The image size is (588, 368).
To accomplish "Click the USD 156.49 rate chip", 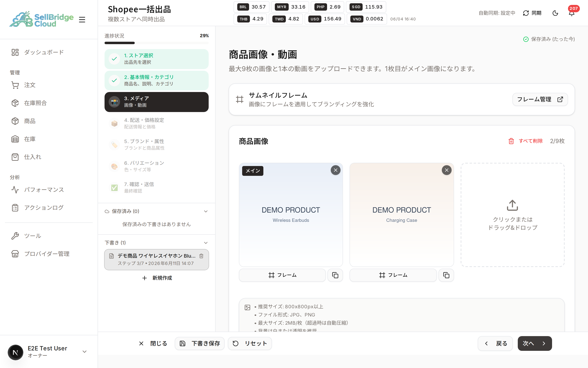I will [325, 19].
